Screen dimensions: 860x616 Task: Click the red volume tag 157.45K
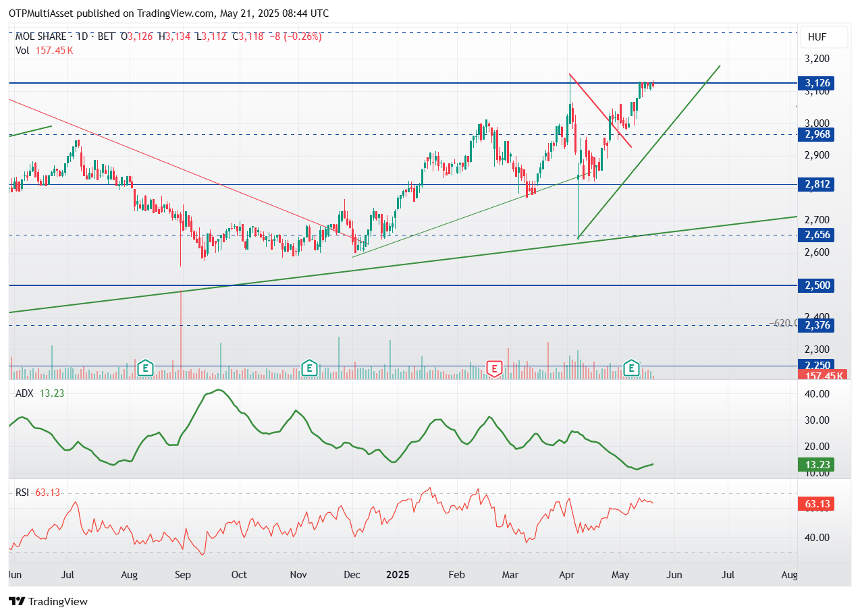[x=817, y=376]
